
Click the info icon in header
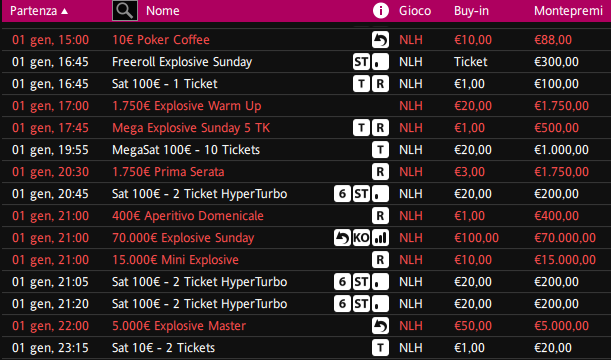[380, 11]
